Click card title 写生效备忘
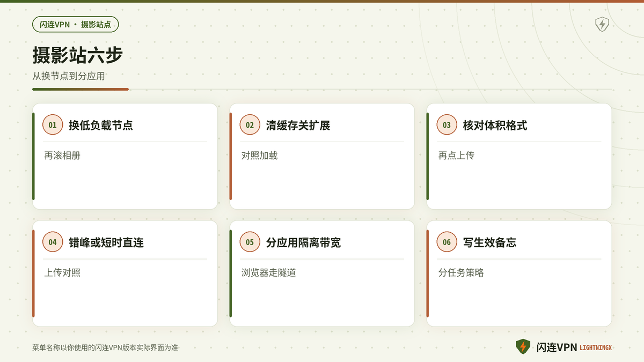 pyautogui.click(x=489, y=243)
